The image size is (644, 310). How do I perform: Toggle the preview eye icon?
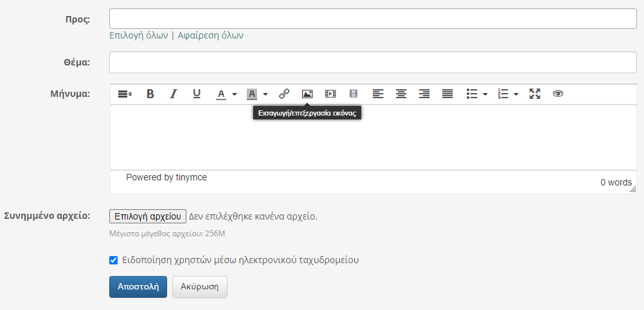(x=558, y=94)
